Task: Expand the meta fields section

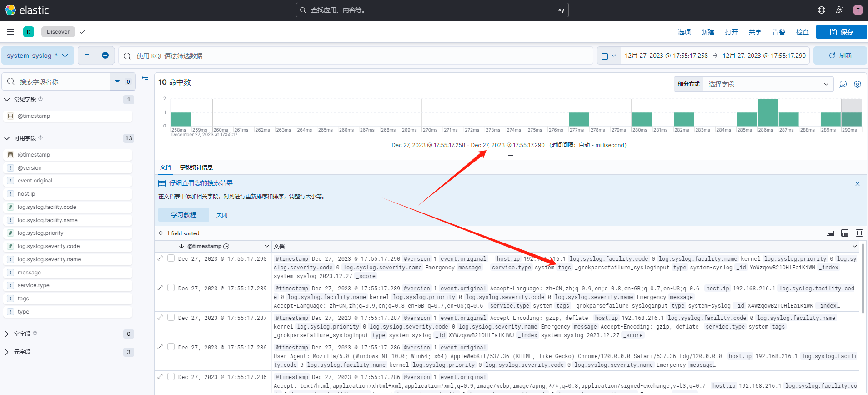Action: [7, 352]
